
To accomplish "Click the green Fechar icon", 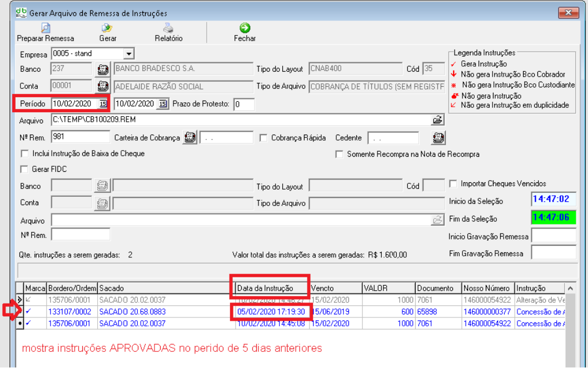I will click(245, 28).
